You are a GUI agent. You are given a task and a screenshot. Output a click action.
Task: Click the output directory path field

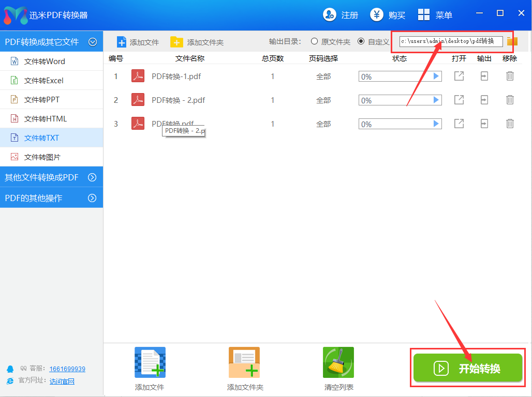pos(451,41)
